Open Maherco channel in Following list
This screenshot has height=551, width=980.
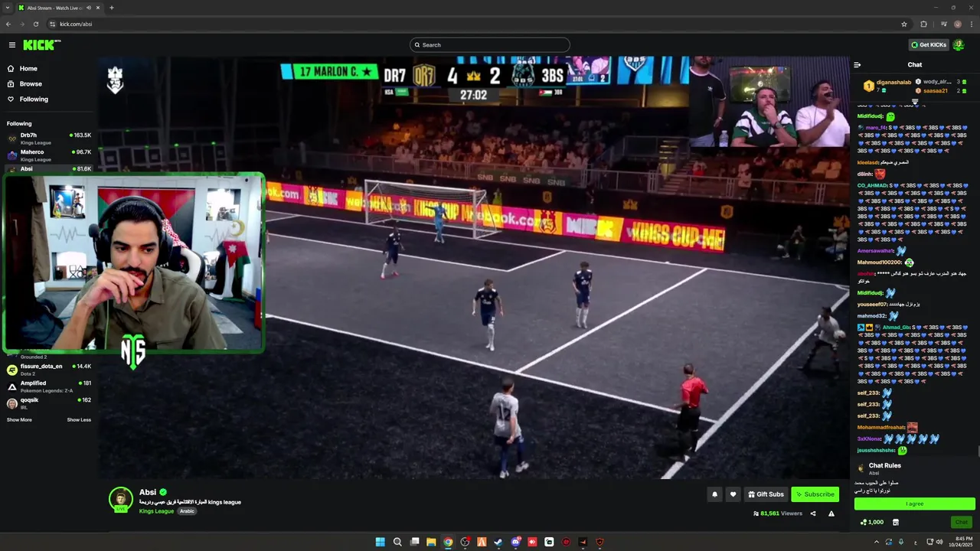click(x=49, y=155)
